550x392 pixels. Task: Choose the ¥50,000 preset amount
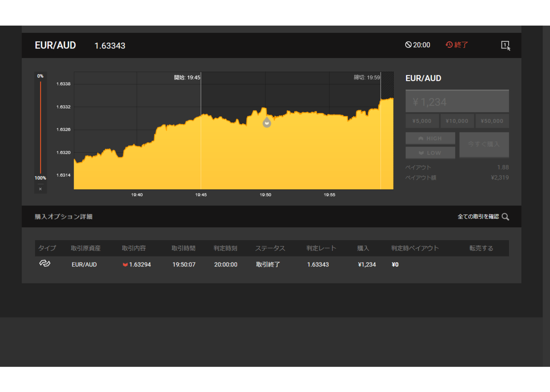click(492, 121)
